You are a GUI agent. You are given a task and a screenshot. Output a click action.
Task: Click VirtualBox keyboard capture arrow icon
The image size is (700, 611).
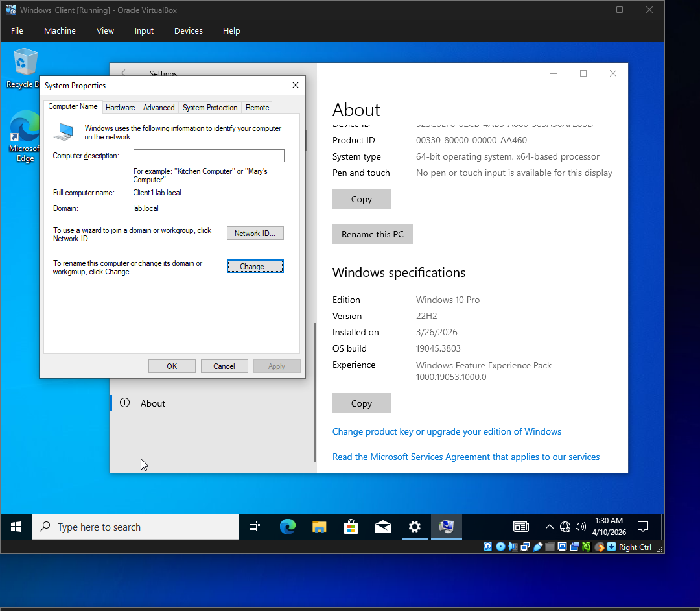[x=612, y=547]
